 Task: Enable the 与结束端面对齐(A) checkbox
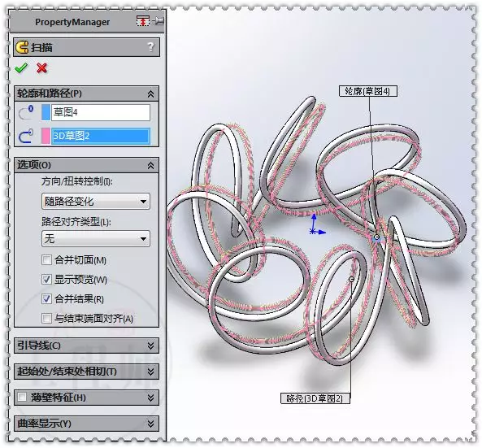(x=46, y=318)
